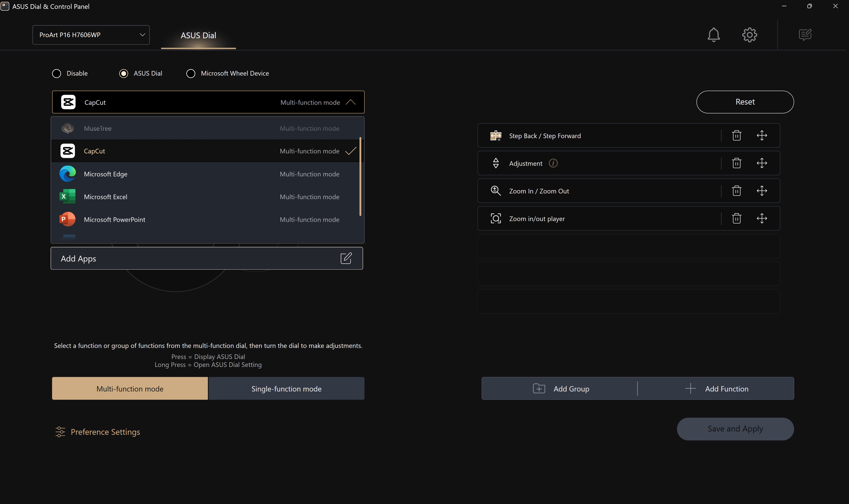Click the Adjustment info icon

click(x=553, y=163)
